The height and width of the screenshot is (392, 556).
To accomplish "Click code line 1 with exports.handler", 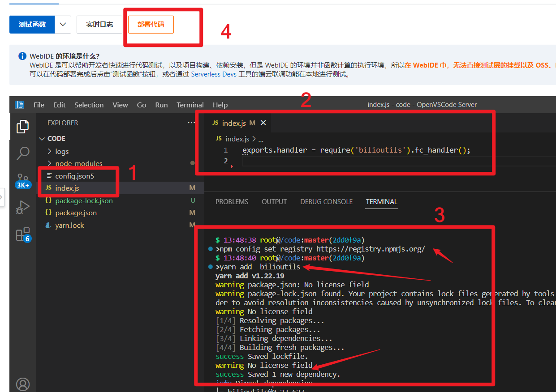I will coord(357,150).
